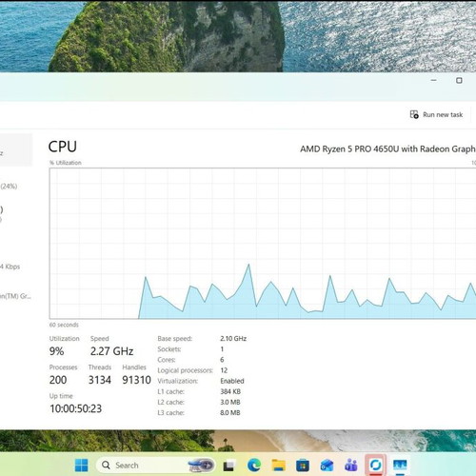The image size is (476, 476).
Task: Open the Radeon(TM) Graphics GPU item
Action: [15, 296]
